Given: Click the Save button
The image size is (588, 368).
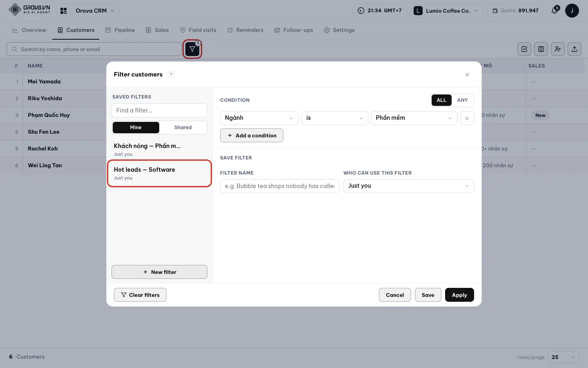Looking at the screenshot, I should [428, 295].
